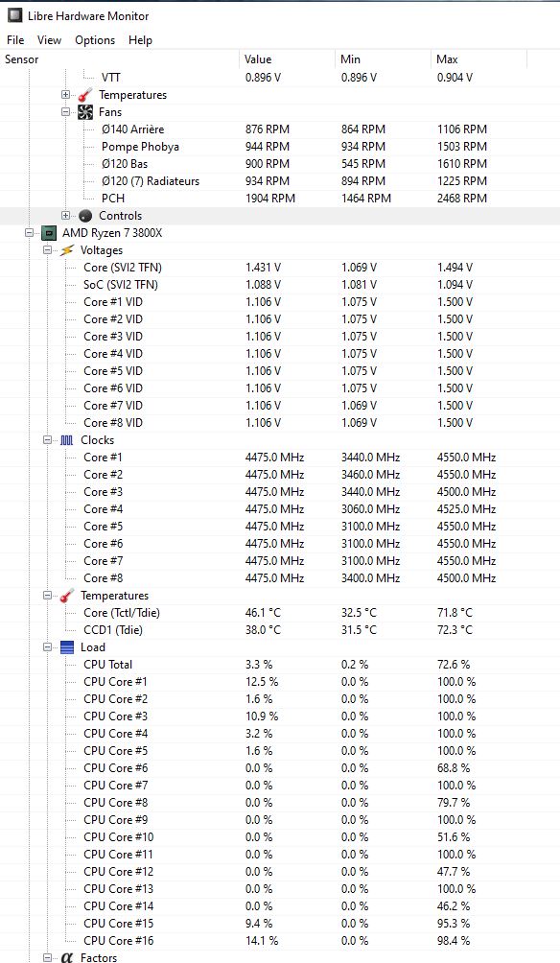Expand the Controls node
This screenshot has width=560, height=963.
66,215
